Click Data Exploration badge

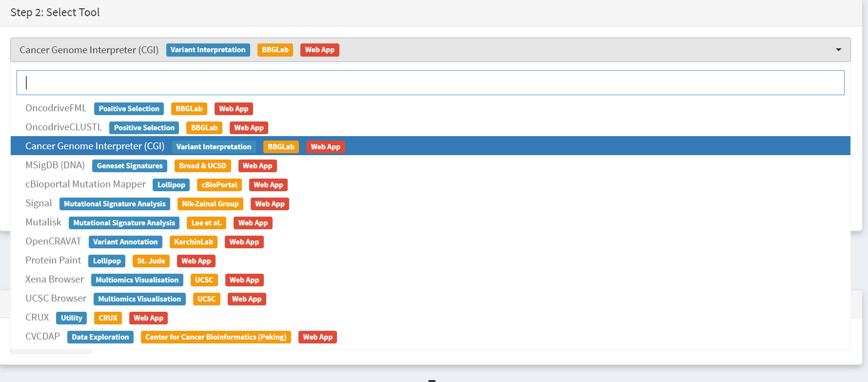tap(100, 337)
